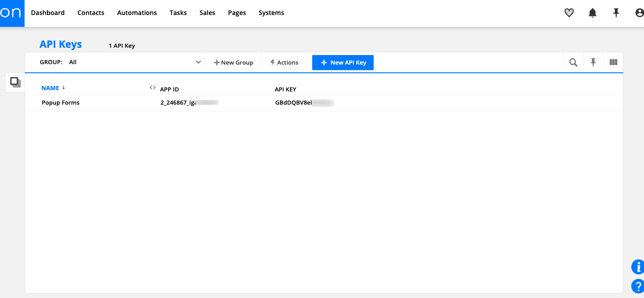Viewport: 644px width, 298px height.
Task: Open the column settings icon
Action: tap(613, 62)
